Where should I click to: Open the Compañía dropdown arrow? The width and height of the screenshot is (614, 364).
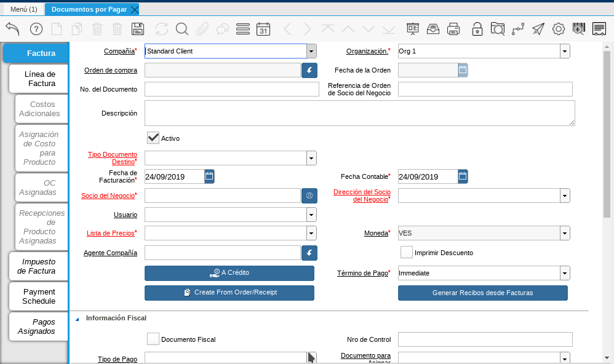pos(311,51)
